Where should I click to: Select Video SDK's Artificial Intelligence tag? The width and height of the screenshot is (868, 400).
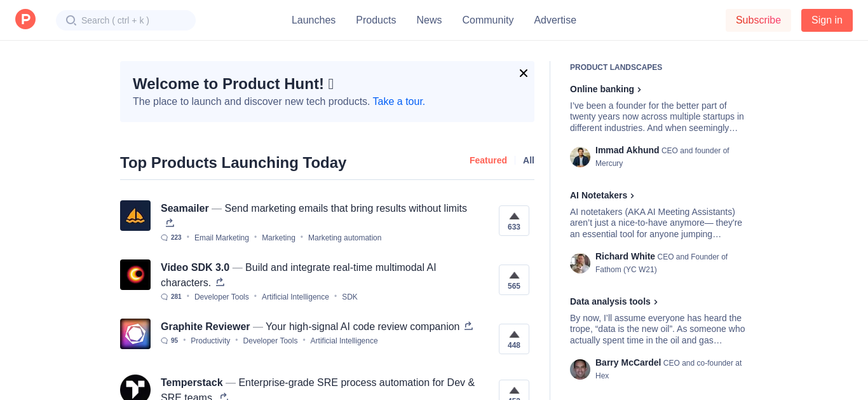point(295,297)
